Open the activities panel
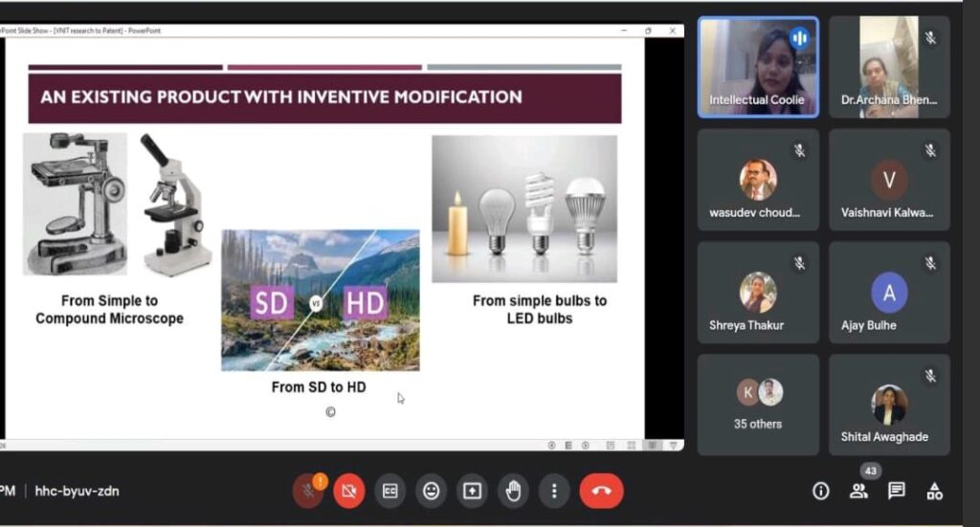980x527 pixels. coord(934,492)
